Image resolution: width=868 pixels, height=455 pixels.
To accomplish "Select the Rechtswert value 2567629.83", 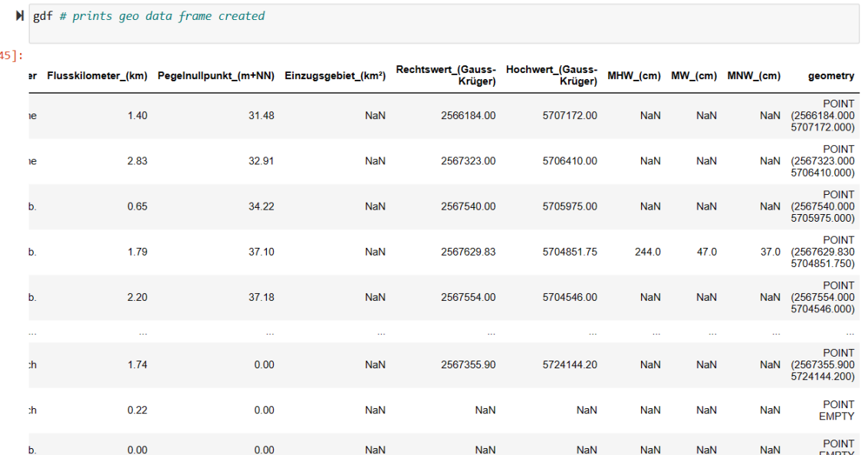I will coord(468,252).
